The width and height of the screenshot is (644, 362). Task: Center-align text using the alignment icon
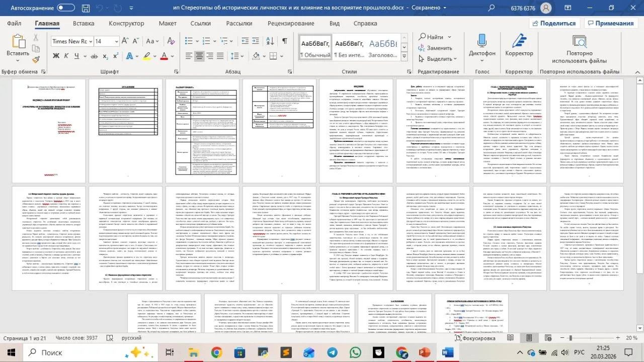pyautogui.click(x=200, y=56)
